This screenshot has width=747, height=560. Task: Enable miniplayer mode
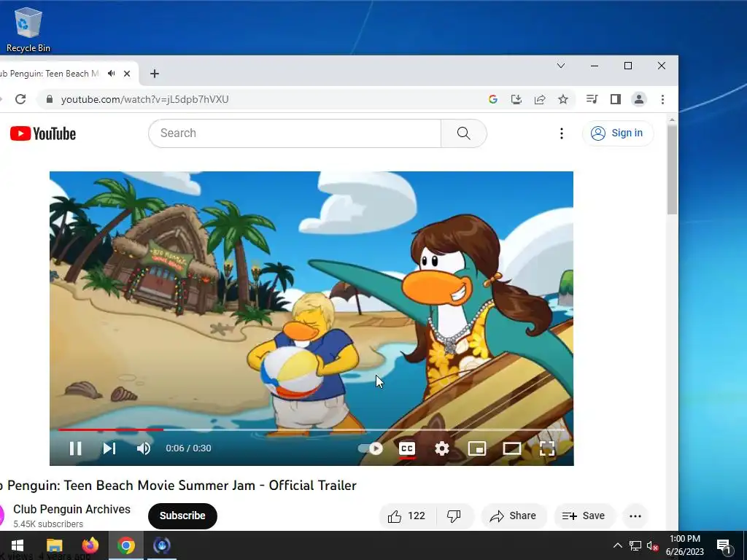tap(477, 448)
